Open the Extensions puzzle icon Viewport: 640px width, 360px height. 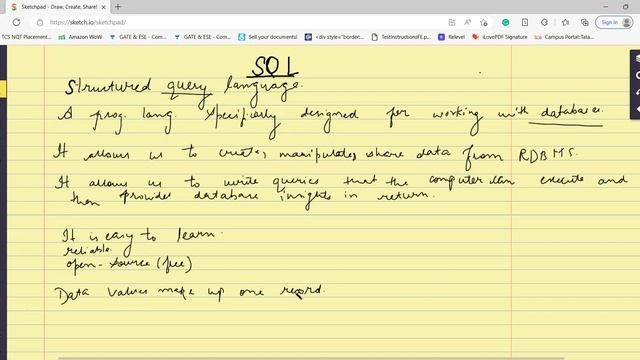544,22
